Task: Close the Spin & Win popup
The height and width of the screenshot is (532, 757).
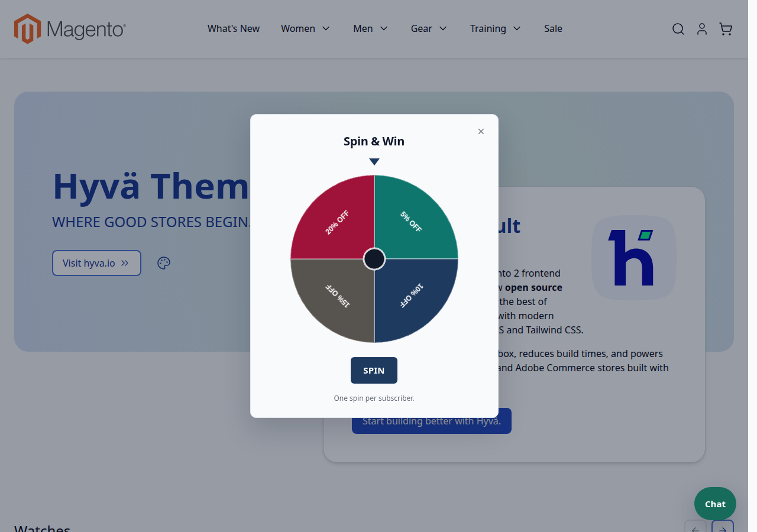Action: tap(481, 131)
